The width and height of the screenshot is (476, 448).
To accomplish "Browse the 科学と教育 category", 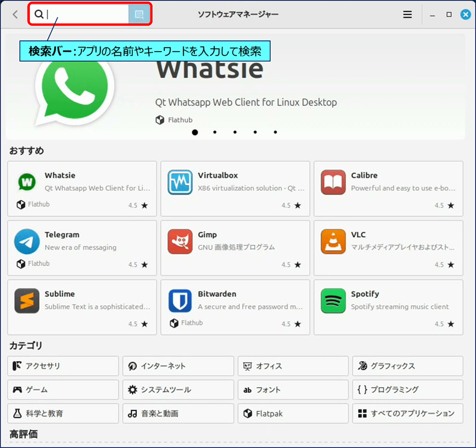I will 63,413.
